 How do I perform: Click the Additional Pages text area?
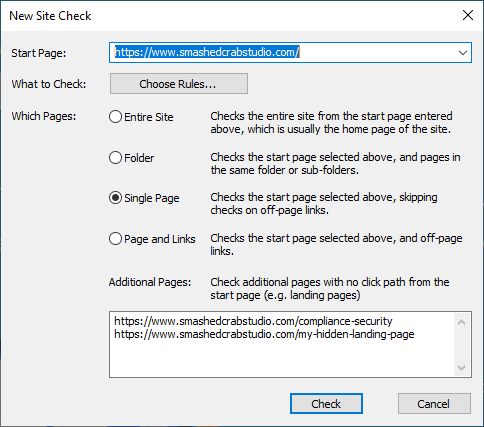click(281, 345)
